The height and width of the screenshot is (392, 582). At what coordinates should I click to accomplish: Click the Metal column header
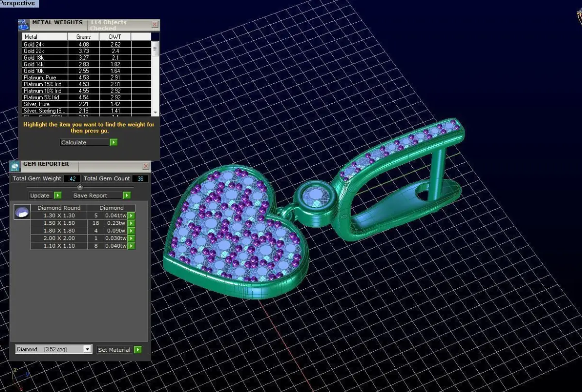[x=45, y=36]
